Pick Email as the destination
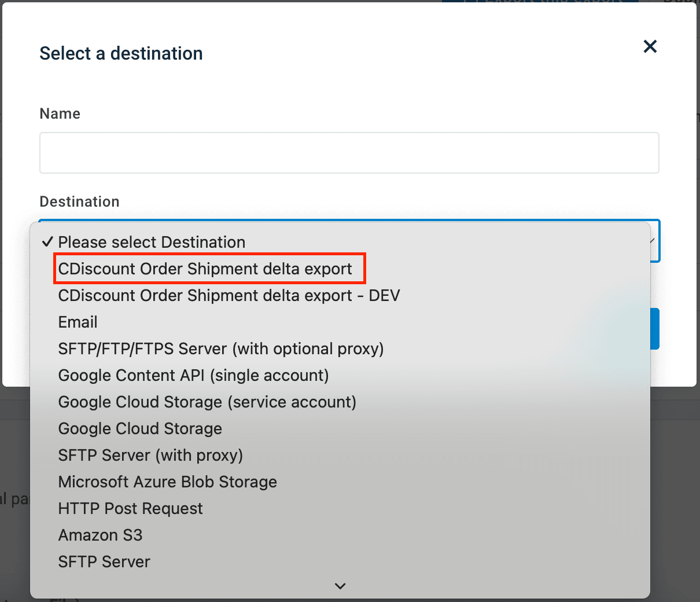This screenshot has width=700, height=602. coord(78,322)
